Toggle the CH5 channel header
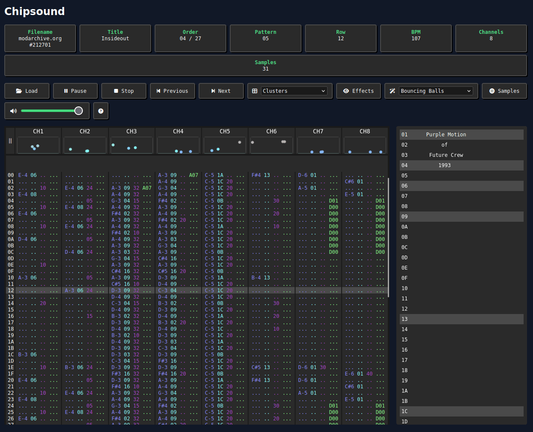This screenshot has width=533, height=432. 225,132
